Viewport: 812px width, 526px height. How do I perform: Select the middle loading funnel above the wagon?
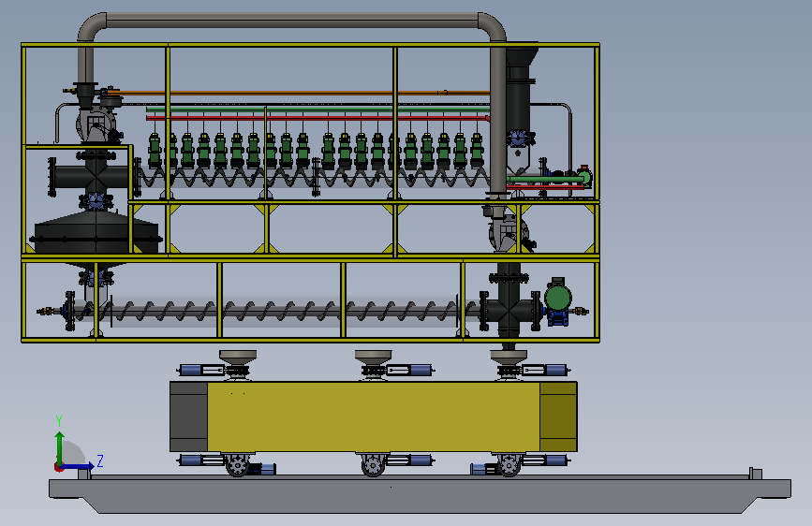tap(374, 357)
